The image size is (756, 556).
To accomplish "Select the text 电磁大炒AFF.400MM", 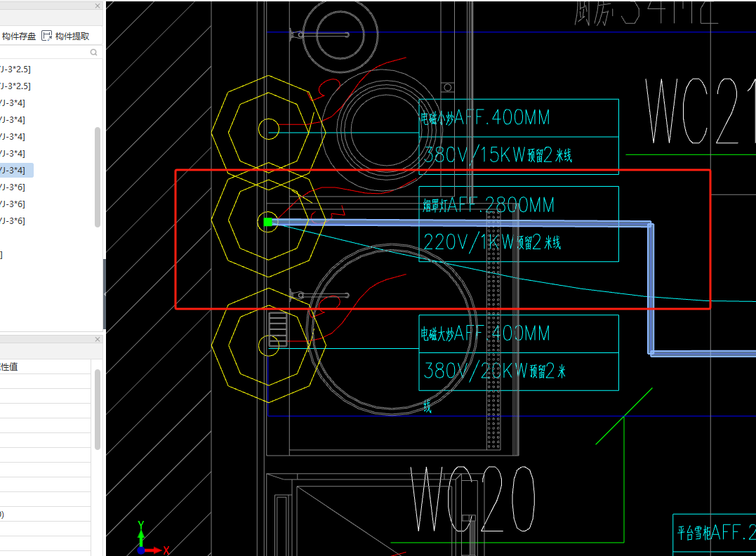I will [485, 333].
